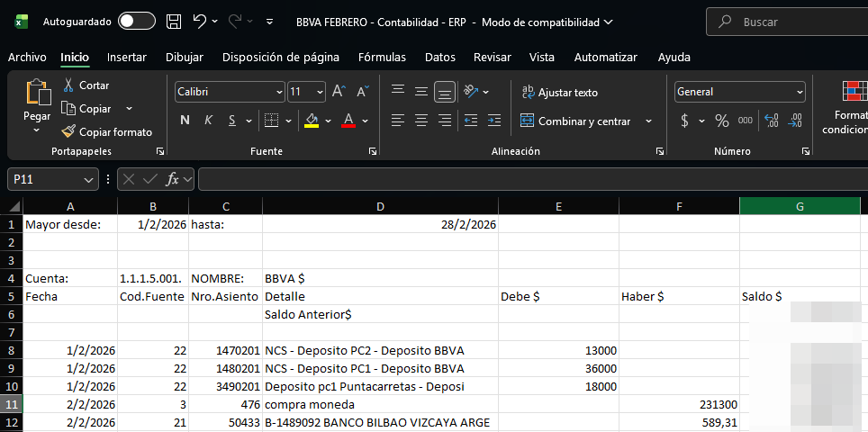The width and height of the screenshot is (868, 432).
Task: Toggle italic K formatting
Action: [x=209, y=121]
